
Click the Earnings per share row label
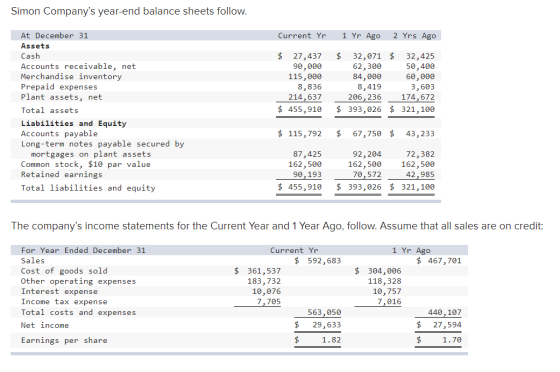click(x=64, y=340)
